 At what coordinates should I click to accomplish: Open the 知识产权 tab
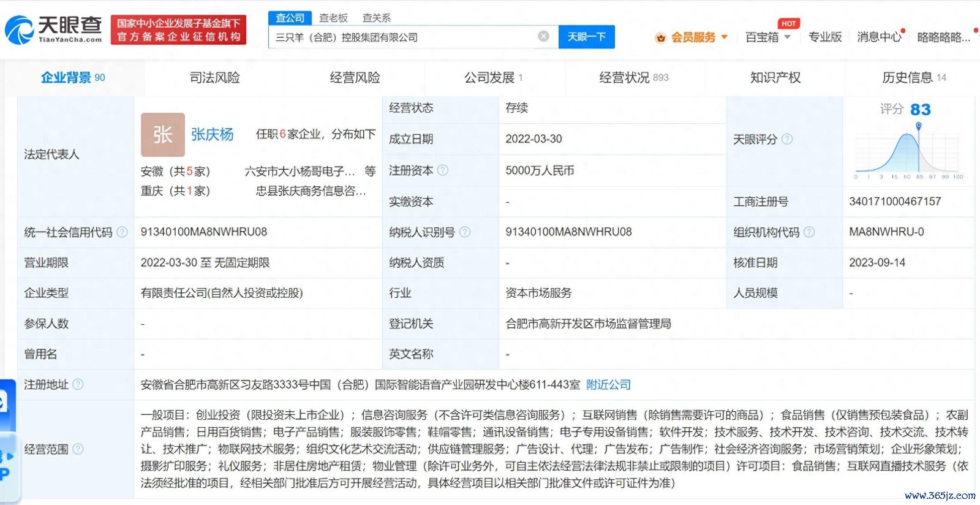click(775, 78)
